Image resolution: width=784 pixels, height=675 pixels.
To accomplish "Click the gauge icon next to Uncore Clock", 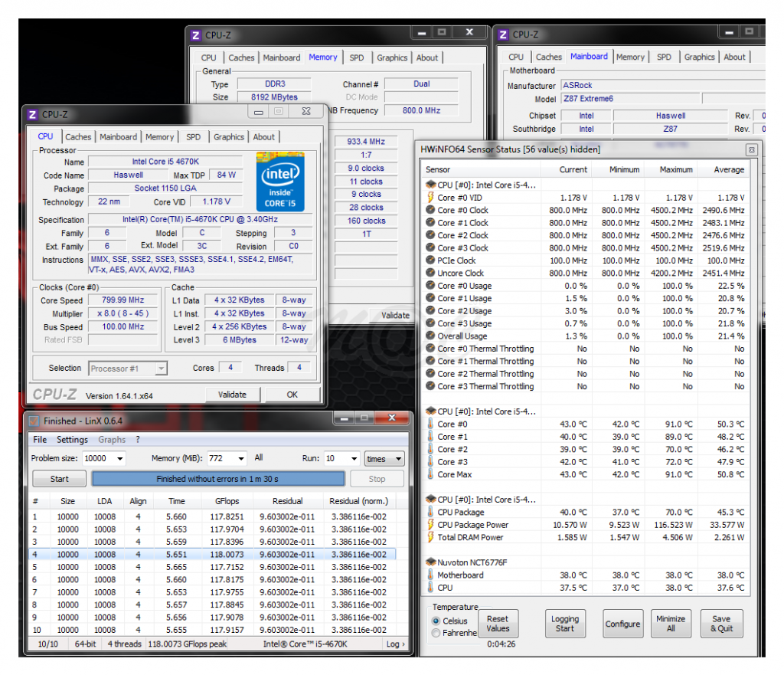I will pyautogui.click(x=430, y=273).
